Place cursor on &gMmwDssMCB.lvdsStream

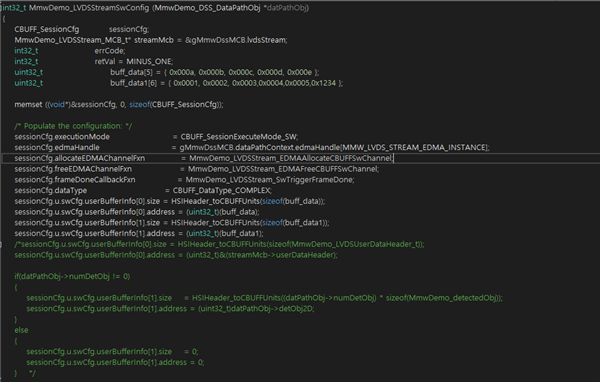click(235, 40)
